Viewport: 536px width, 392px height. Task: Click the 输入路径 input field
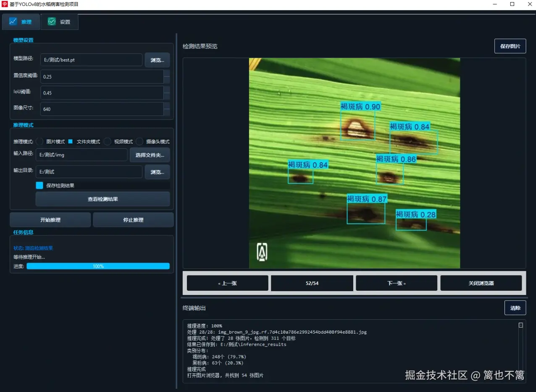(81, 155)
